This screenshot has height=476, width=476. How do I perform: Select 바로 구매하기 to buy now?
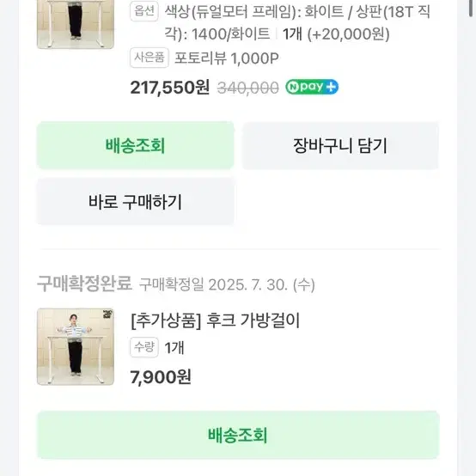click(x=136, y=202)
